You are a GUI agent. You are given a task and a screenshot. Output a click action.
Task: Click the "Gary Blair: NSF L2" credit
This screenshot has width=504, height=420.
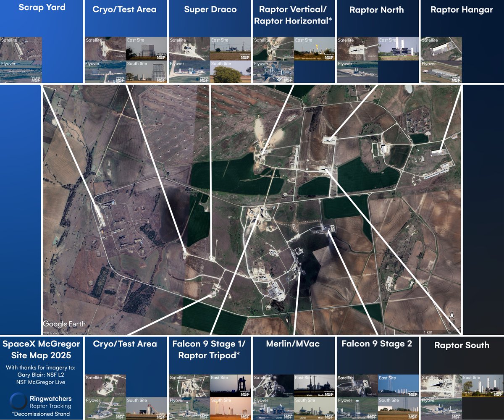[41, 375]
